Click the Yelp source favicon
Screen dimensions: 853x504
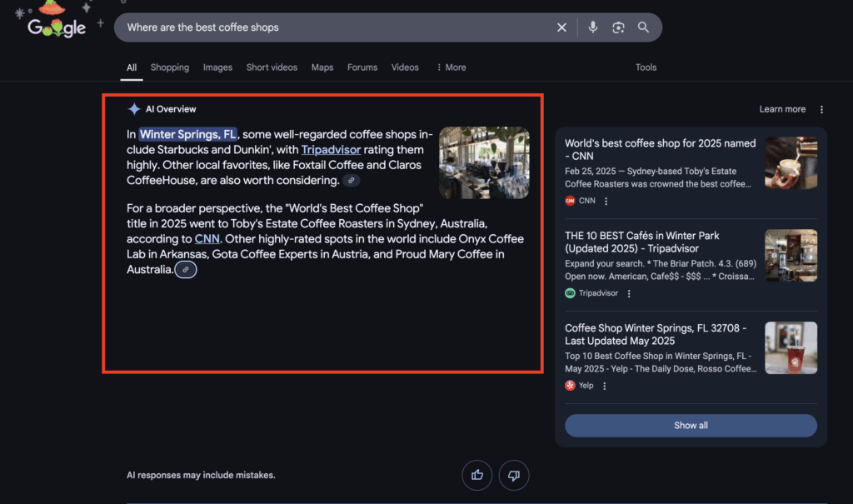(x=570, y=386)
